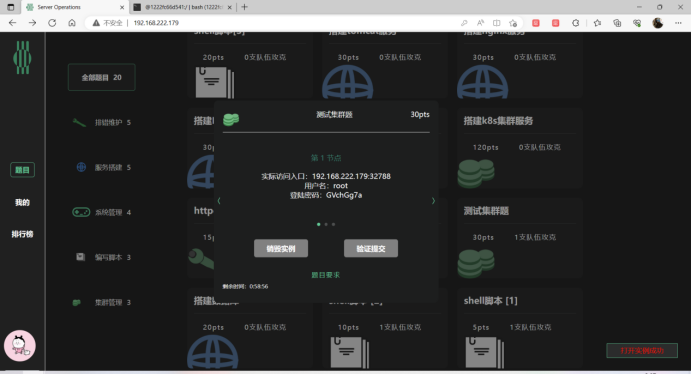Open the tab actions menu
Image resolution: width=692 pixels, height=374 pixels.
coord(11,7)
